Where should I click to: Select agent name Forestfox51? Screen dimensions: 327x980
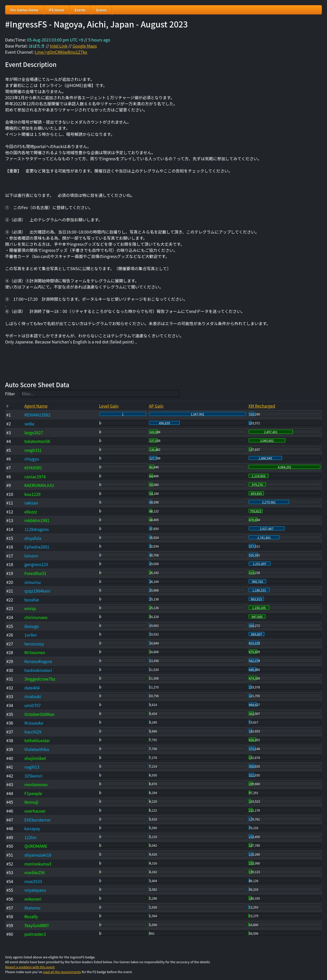click(35, 573)
